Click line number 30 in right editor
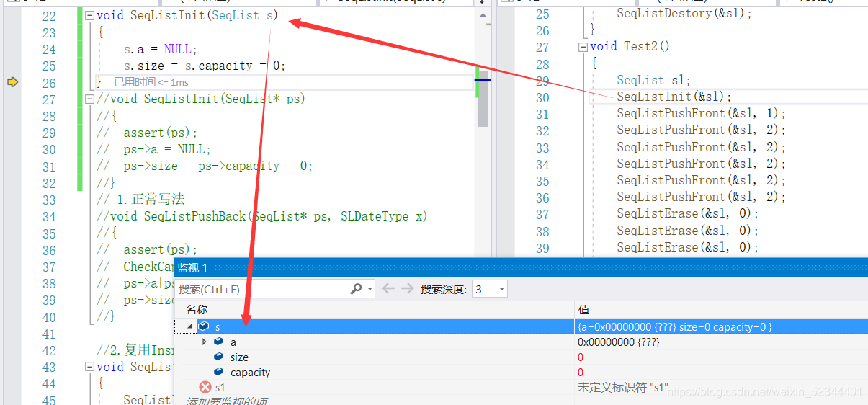Screen dimensions: 868x405 point(542,97)
